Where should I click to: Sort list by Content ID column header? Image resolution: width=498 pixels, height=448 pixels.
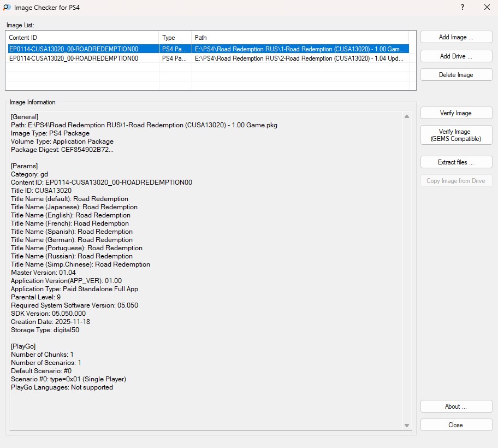[x=82, y=38]
